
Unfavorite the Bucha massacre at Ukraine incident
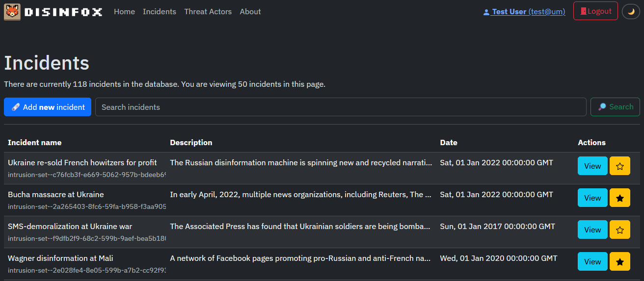pos(620,198)
